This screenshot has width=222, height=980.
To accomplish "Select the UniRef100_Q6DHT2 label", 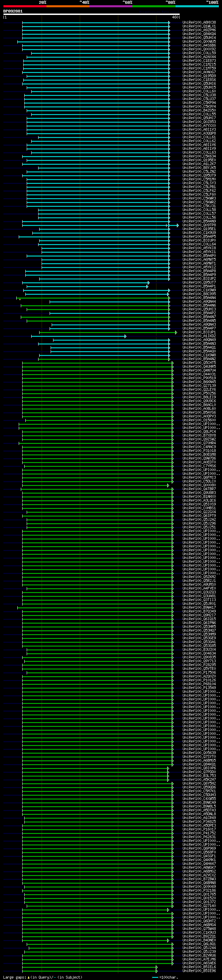I will click(x=199, y=921).
